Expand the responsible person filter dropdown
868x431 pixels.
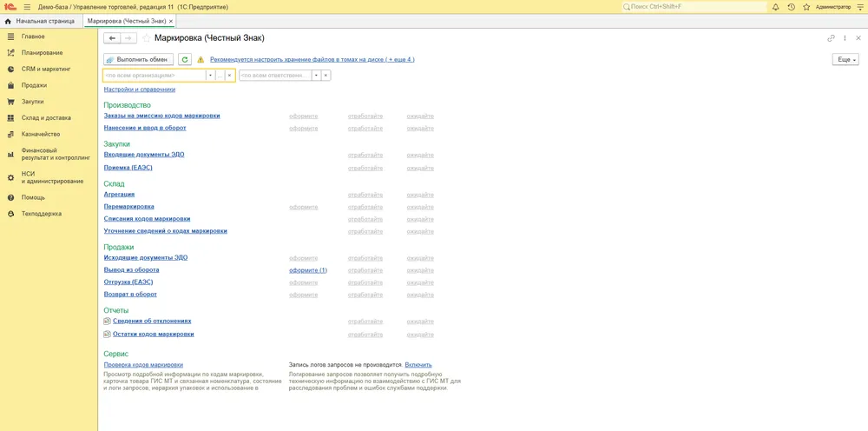tap(316, 76)
